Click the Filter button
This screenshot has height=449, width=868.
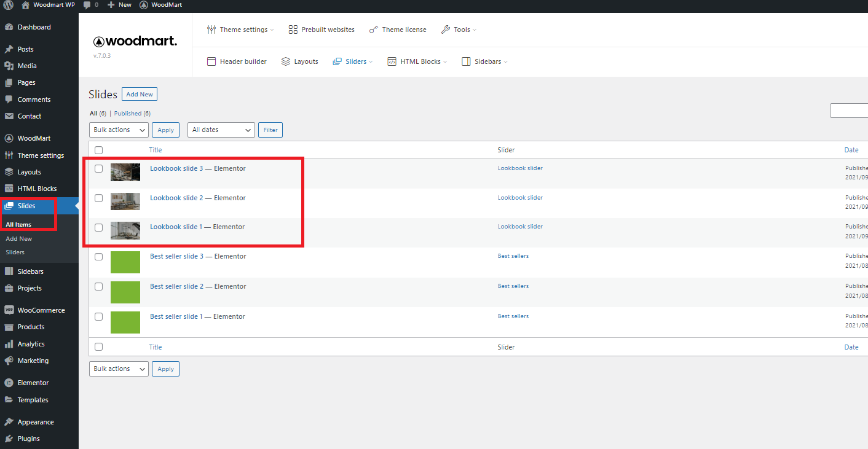pos(270,130)
